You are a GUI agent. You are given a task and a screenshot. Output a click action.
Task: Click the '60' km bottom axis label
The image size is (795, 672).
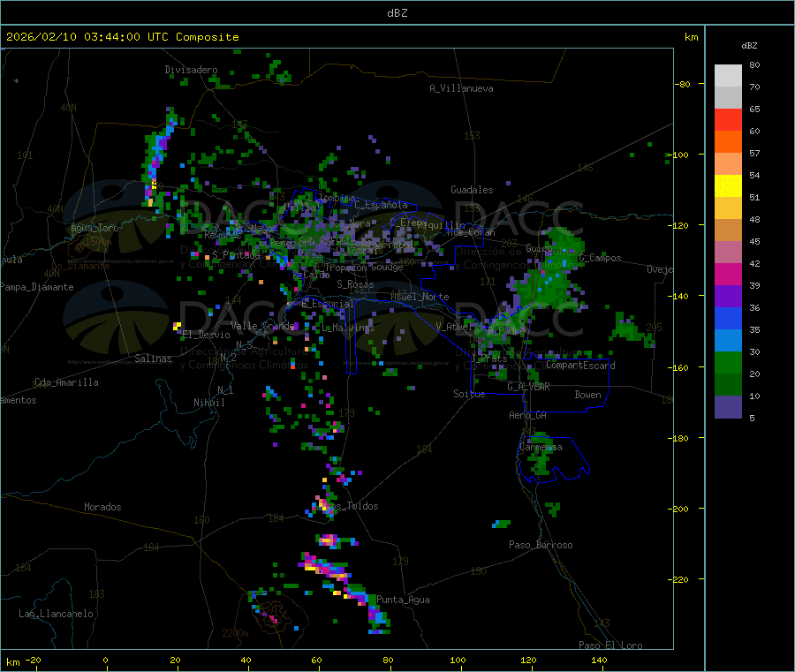[x=316, y=660]
